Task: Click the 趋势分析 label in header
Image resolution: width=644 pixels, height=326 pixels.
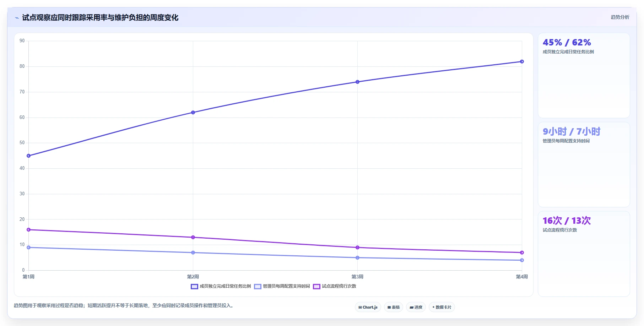Action: (620, 17)
